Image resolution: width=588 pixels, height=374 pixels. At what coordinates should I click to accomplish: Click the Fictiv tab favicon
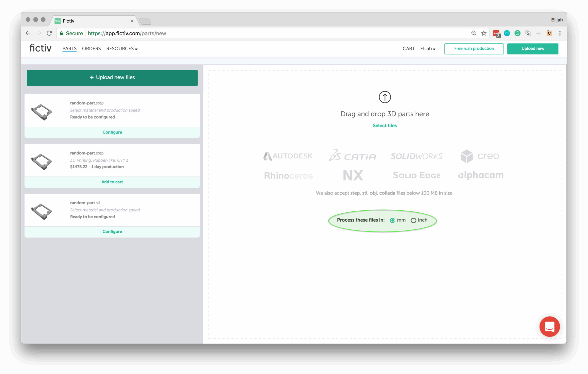57,21
